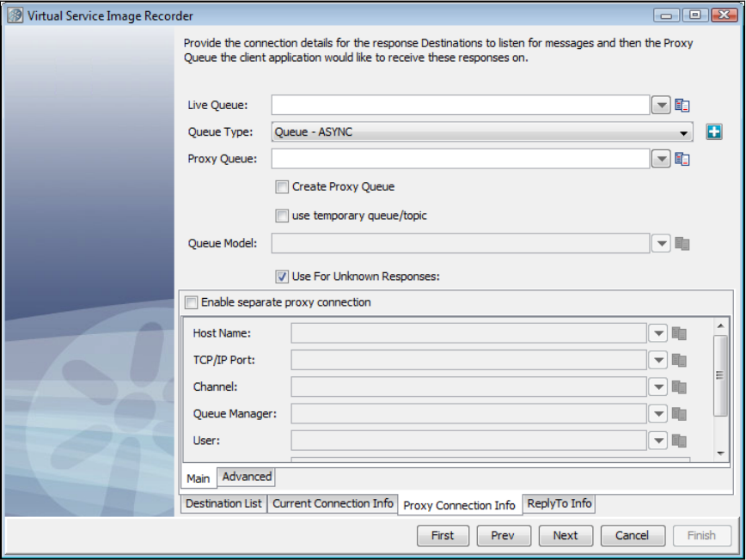746x560 pixels.
Task: Open the Advanced tab
Action: coord(247,477)
